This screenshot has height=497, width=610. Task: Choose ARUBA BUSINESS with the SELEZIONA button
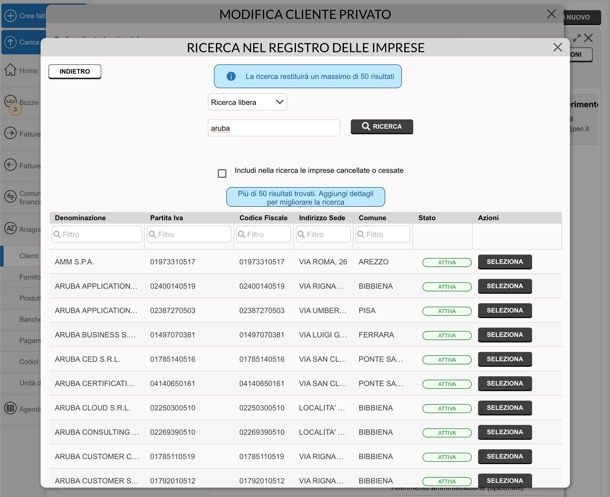tap(505, 335)
